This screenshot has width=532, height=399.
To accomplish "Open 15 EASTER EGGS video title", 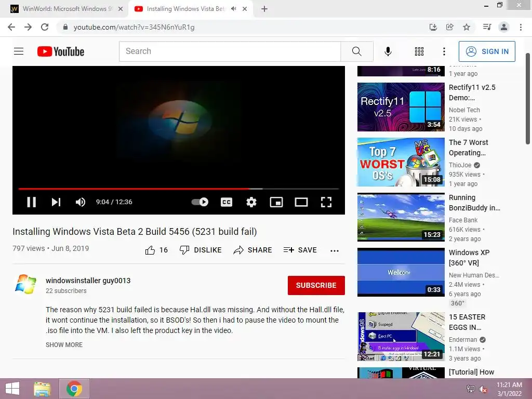I will click(467, 322).
